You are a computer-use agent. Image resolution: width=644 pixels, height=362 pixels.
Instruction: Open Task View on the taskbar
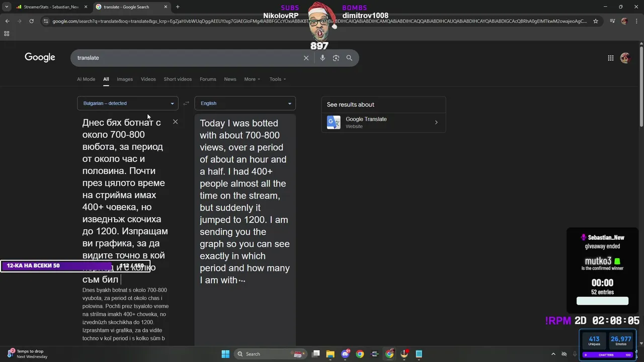tap(316, 354)
